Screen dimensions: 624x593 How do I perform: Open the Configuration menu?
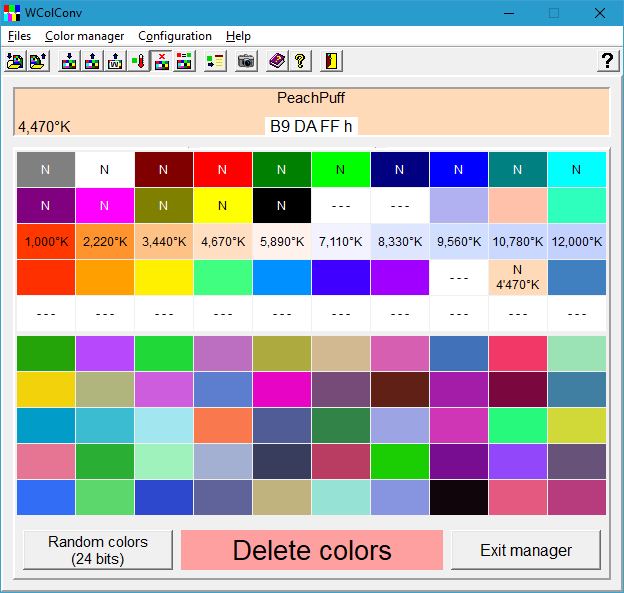[175, 36]
